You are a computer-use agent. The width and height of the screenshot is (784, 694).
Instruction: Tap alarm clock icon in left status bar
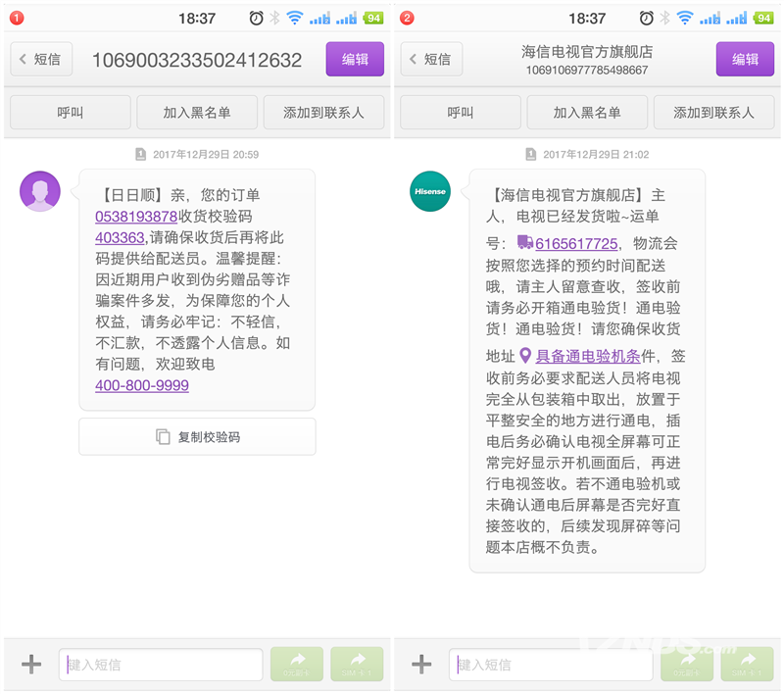pos(257,19)
